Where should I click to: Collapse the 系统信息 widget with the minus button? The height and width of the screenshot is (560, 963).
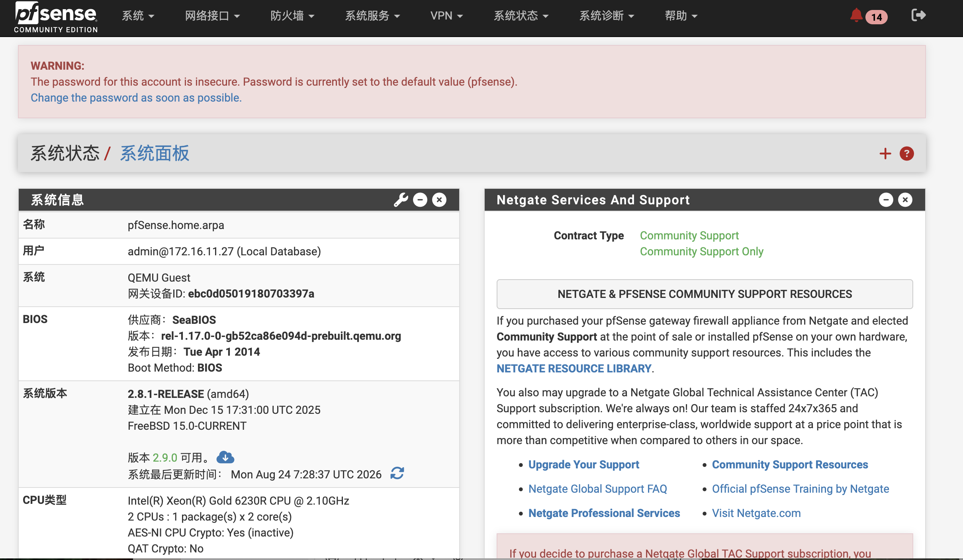(x=420, y=200)
